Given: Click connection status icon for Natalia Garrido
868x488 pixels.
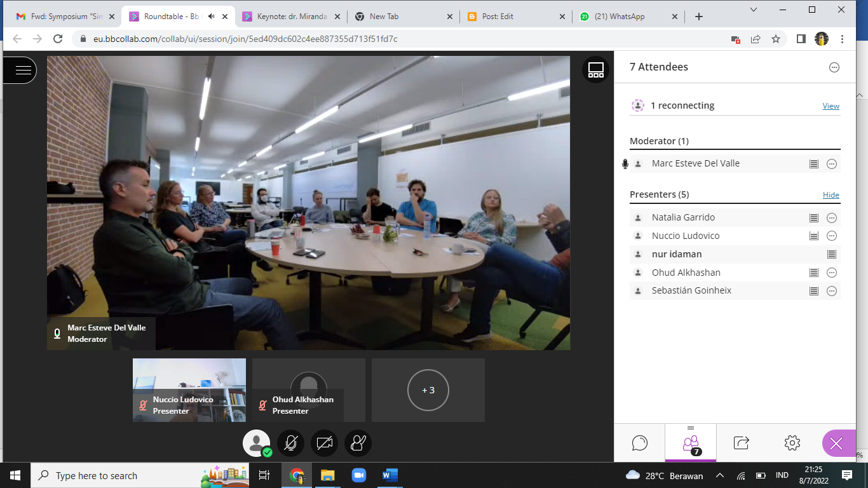Looking at the screenshot, I should [x=813, y=218].
